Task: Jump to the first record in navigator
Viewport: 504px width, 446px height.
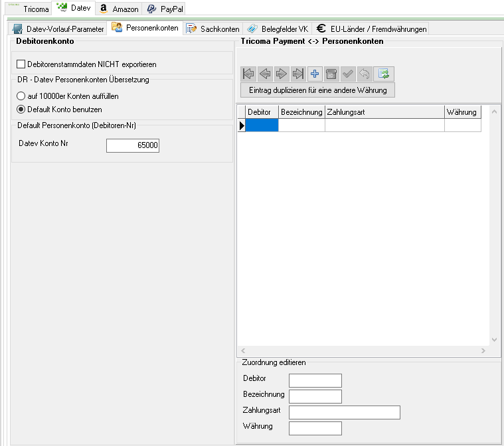Action: [249, 74]
